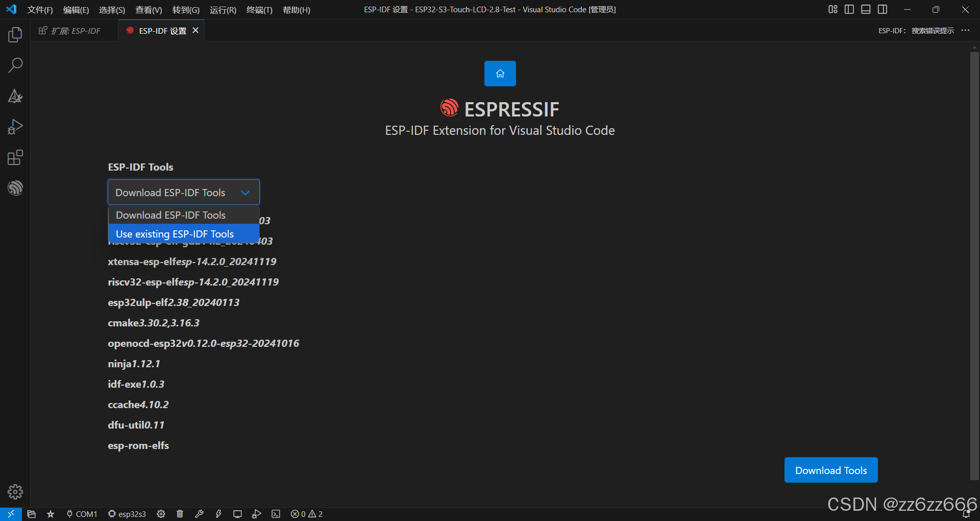Choose Use existing ESP-IDF Tools option

click(184, 234)
